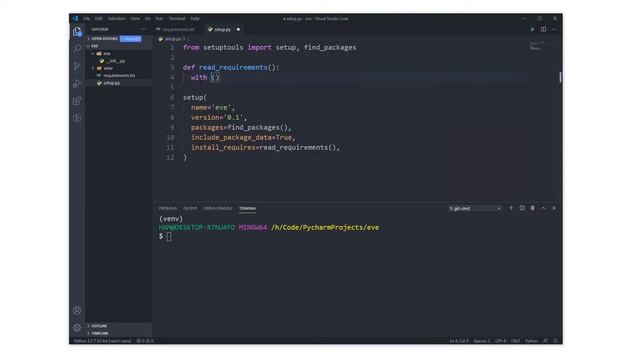Image resolution: width=640 pixels, height=360 pixels.
Task: Click line number 11 in the gutter
Action: pos(170,147)
